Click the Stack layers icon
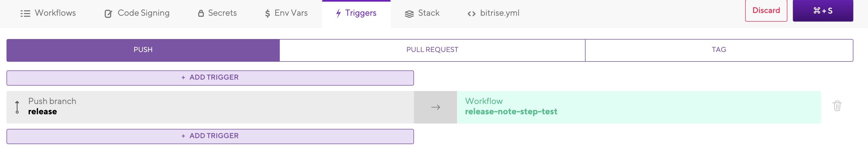This screenshot has width=868, height=156. pyautogui.click(x=409, y=14)
